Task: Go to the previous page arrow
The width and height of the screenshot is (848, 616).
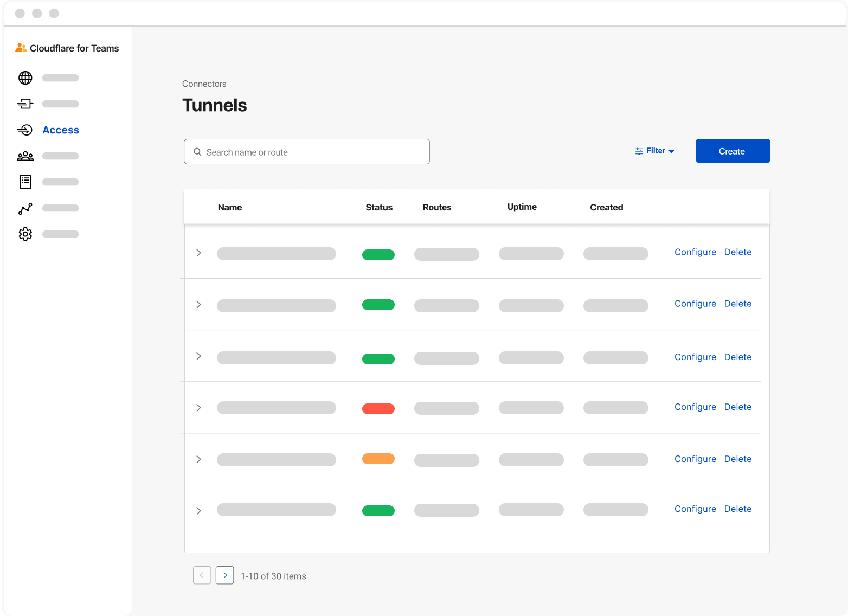Action: point(202,575)
